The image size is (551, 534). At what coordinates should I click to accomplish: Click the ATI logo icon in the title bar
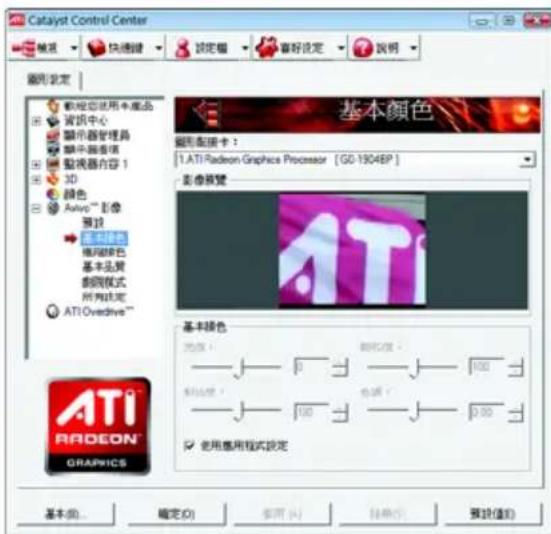point(16,20)
